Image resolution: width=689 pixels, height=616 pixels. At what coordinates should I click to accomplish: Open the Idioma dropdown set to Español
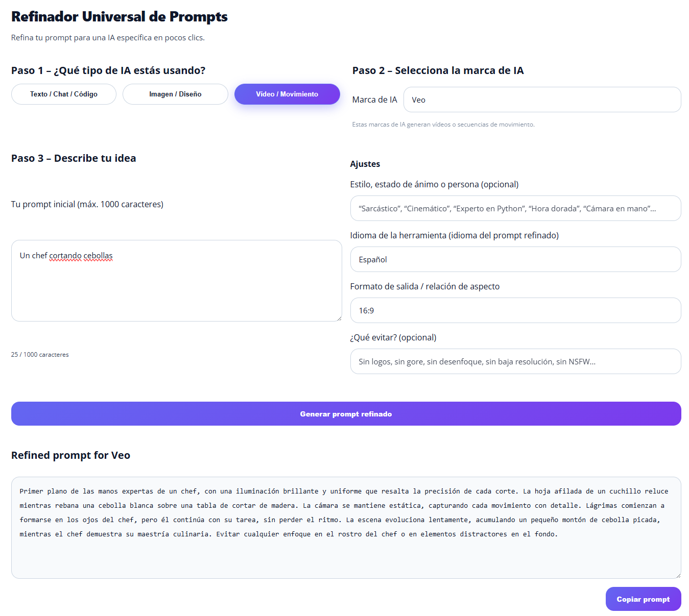tap(515, 260)
